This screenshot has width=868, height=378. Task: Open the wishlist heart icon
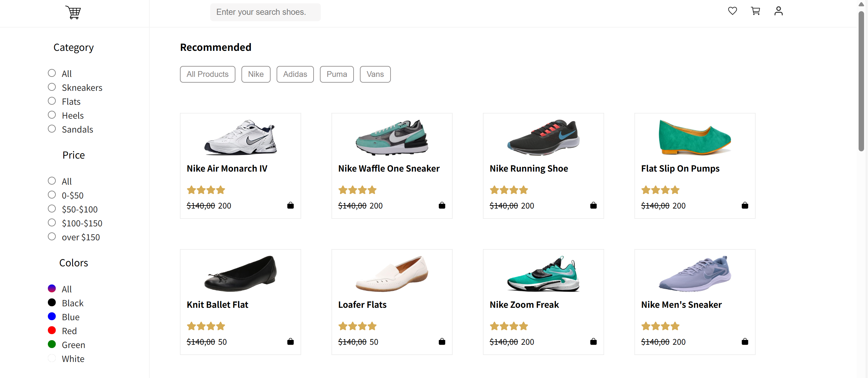(x=732, y=11)
